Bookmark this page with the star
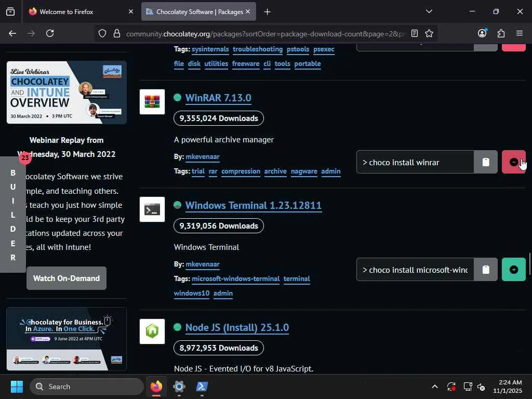 (x=429, y=33)
